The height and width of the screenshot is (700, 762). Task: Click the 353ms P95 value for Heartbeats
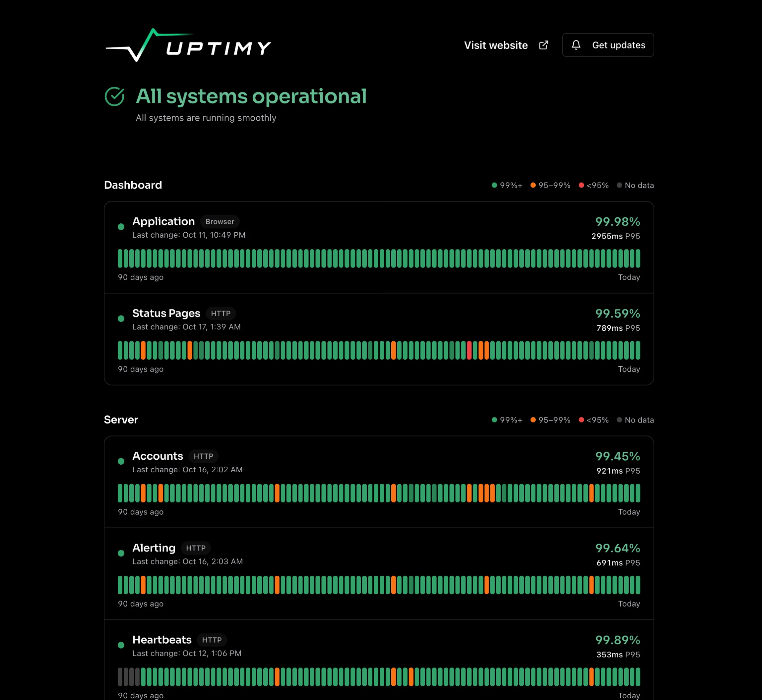tap(618, 655)
